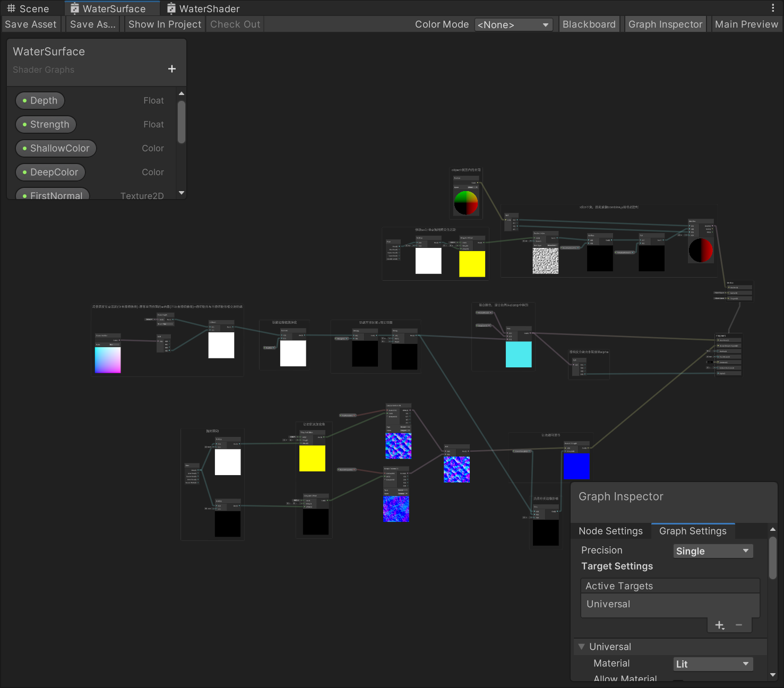
Task: Click the color wheel node preview
Action: (x=466, y=203)
